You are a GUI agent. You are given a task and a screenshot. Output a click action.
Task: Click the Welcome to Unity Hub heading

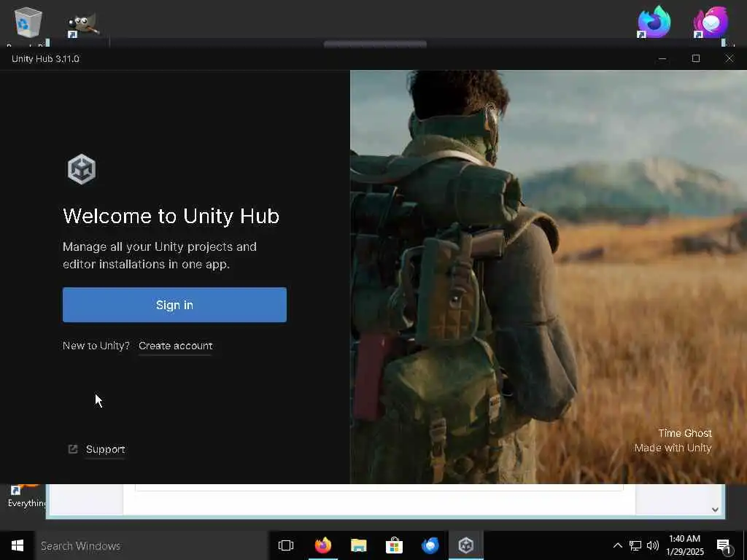tap(171, 216)
